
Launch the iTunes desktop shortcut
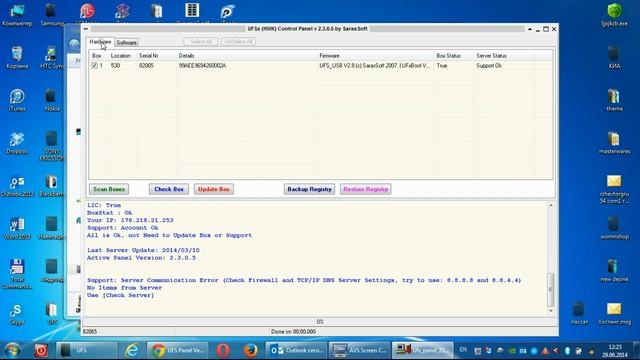(x=17, y=100)
